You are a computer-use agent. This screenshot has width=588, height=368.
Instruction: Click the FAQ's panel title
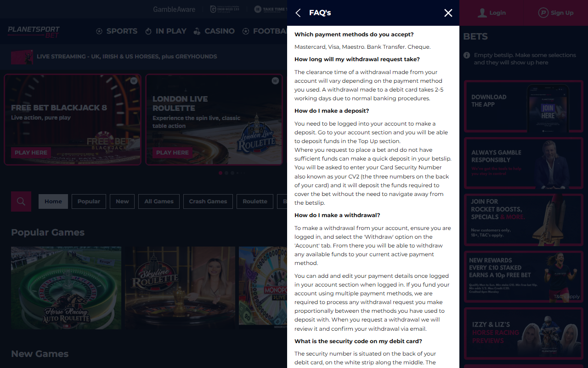coord(320,13)
